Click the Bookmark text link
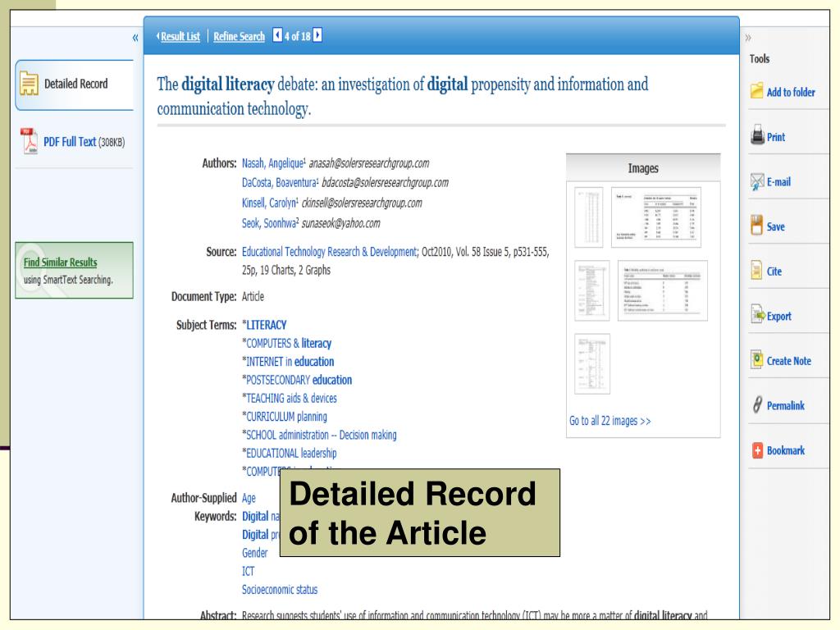 click(785, 450)
